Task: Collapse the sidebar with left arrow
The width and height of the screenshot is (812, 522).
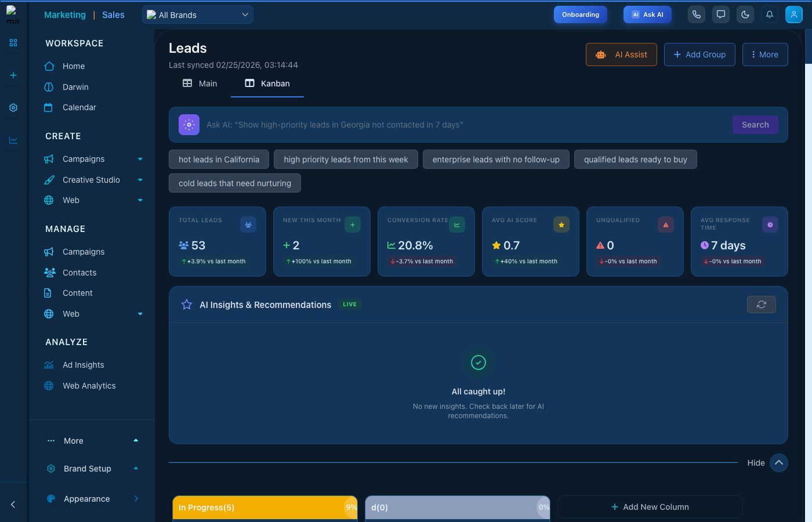Action: (x=13, y=505)
